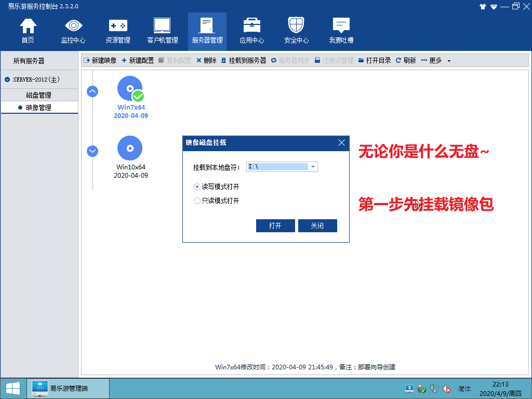The image size is (532, 399).
Task: Select 读写模式打开 radio button
Action: [x=197, y=187]
